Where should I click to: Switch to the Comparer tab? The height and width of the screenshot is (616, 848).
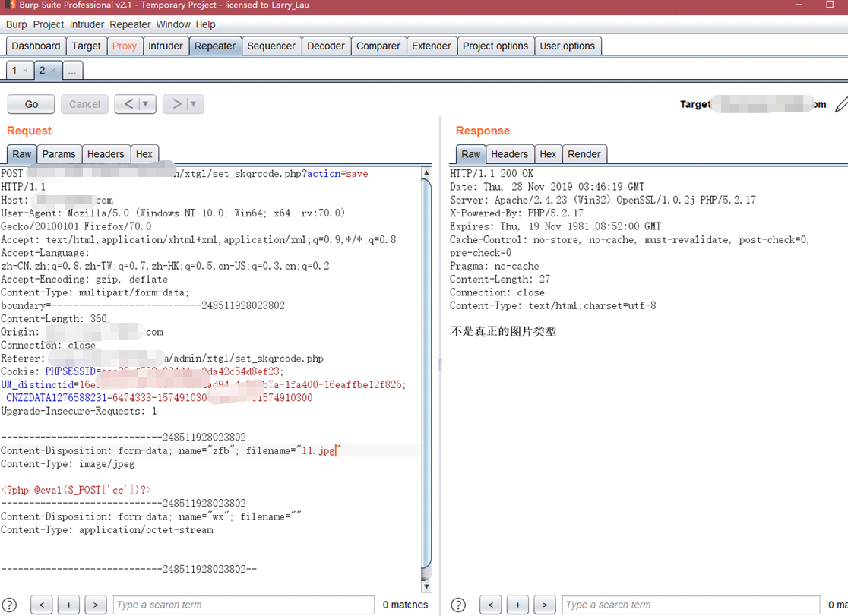378,46
